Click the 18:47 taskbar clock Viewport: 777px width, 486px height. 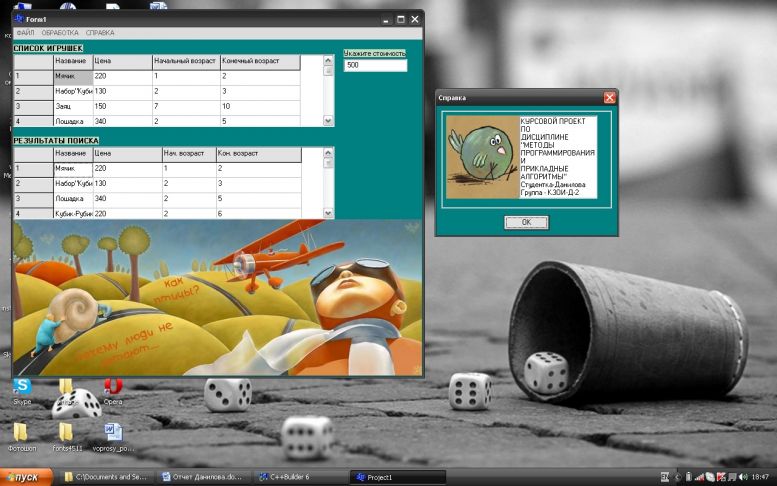click(760, 477)
